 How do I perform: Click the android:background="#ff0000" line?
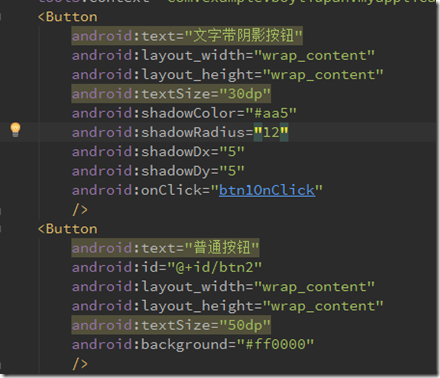pos(193,345)
